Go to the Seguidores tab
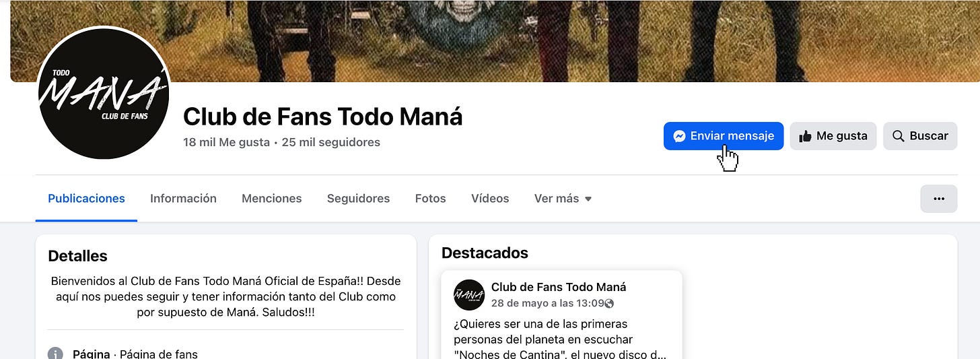Screen dimensions: 980x359 (x=358, y=199)
